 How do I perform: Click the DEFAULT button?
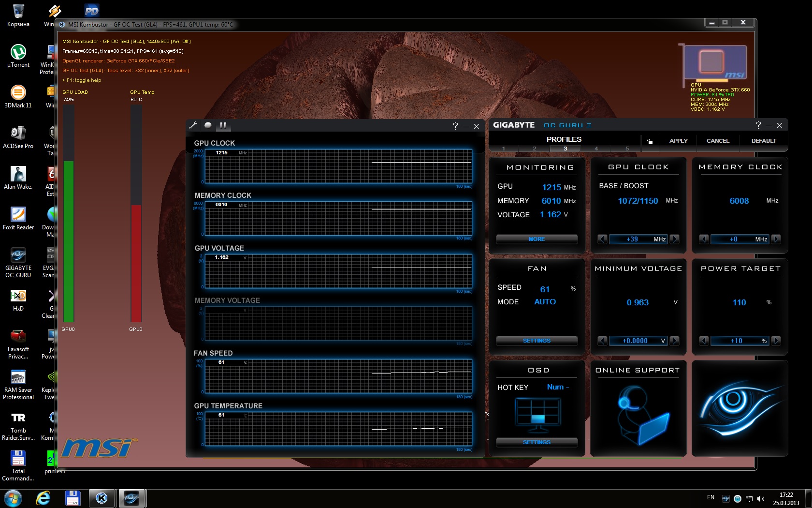pyautogui.click(x=764, y=141)
